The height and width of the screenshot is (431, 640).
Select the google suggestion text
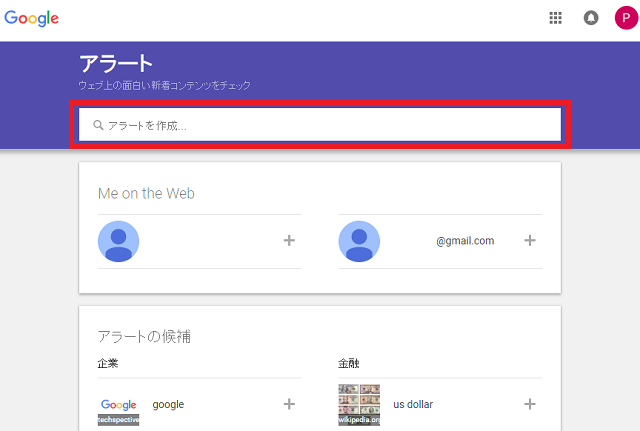click(168, 404)
